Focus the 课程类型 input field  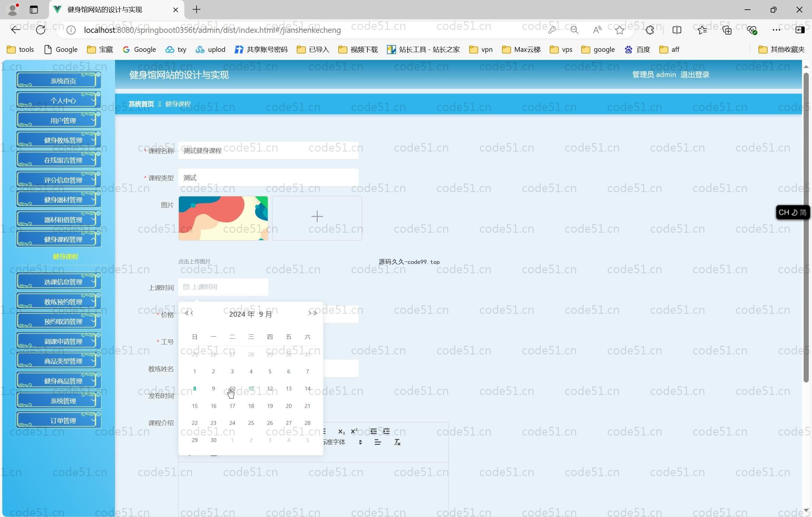coord(268,177)
